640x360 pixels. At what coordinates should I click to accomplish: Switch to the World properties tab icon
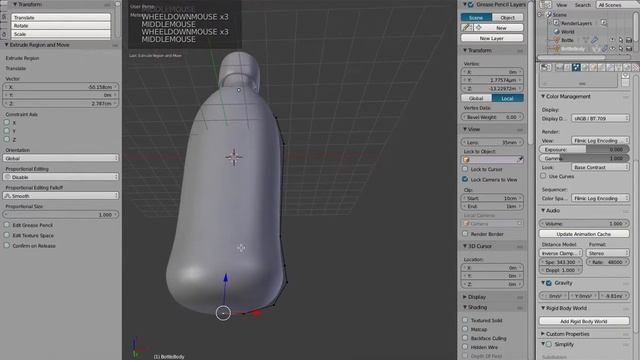585,67
